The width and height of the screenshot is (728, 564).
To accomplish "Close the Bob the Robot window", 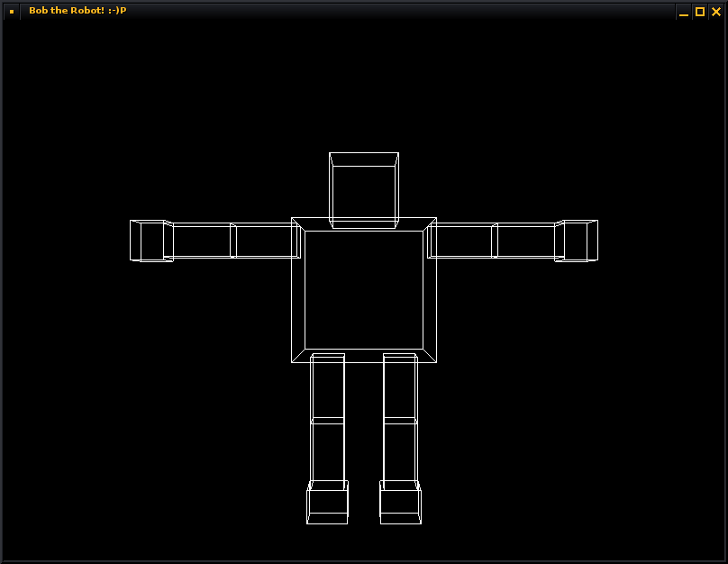I will coord(716,12).
